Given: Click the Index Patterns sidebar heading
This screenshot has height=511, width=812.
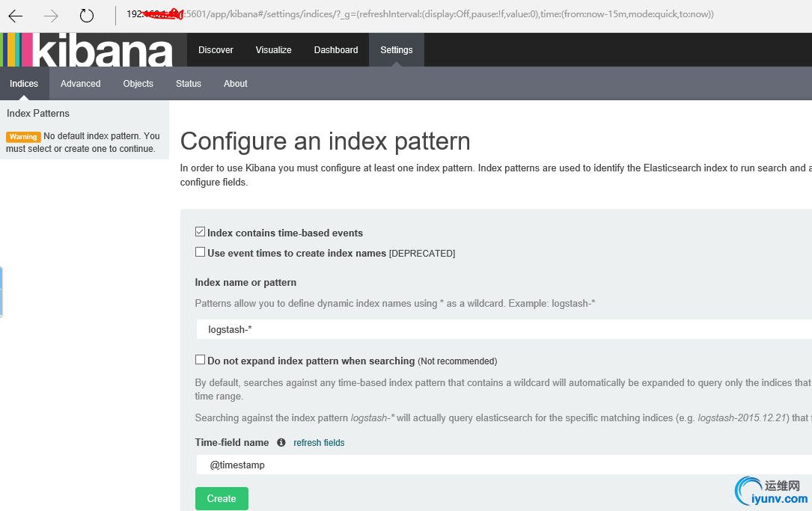Looking at the screenshot, I should 38,114.
